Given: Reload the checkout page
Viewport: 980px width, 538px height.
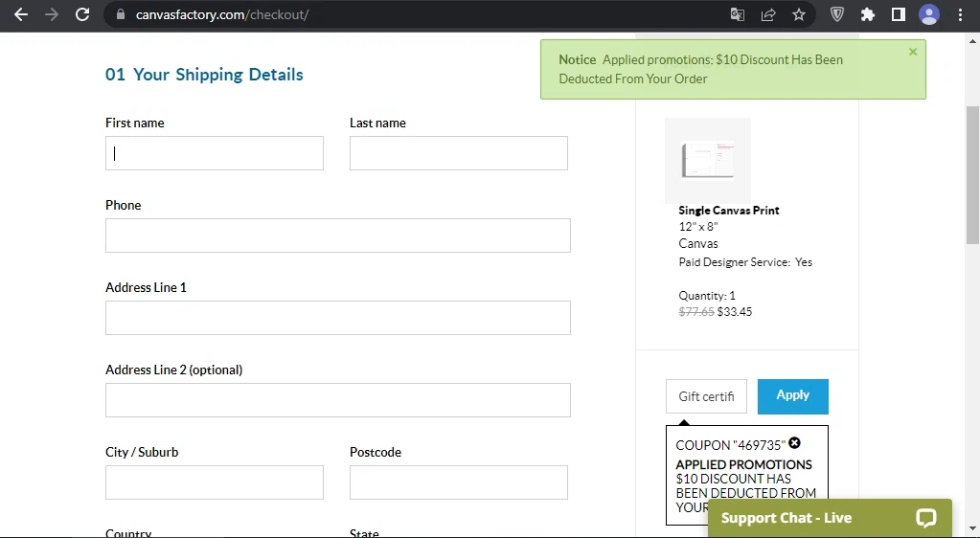Looking at the screenshot, I should [82, 14].
